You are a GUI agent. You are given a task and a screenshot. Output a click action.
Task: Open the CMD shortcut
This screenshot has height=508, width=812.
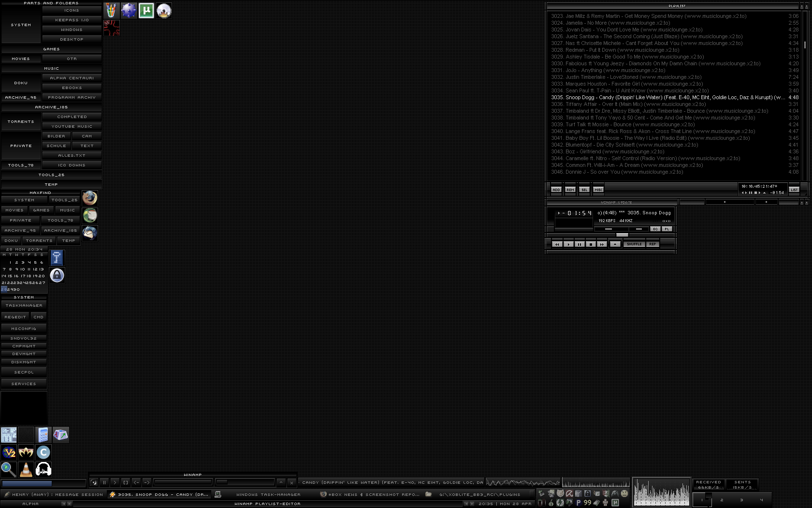tap(39, 317)
